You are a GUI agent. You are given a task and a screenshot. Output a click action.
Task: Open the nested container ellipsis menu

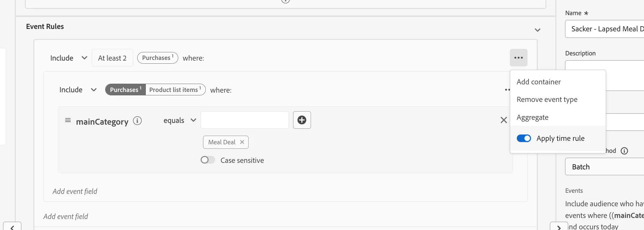(507, 90)
